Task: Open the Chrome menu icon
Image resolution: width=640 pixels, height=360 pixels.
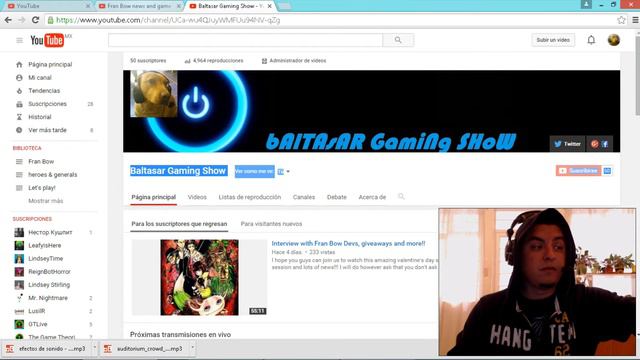Action: (x=635, y=20)
